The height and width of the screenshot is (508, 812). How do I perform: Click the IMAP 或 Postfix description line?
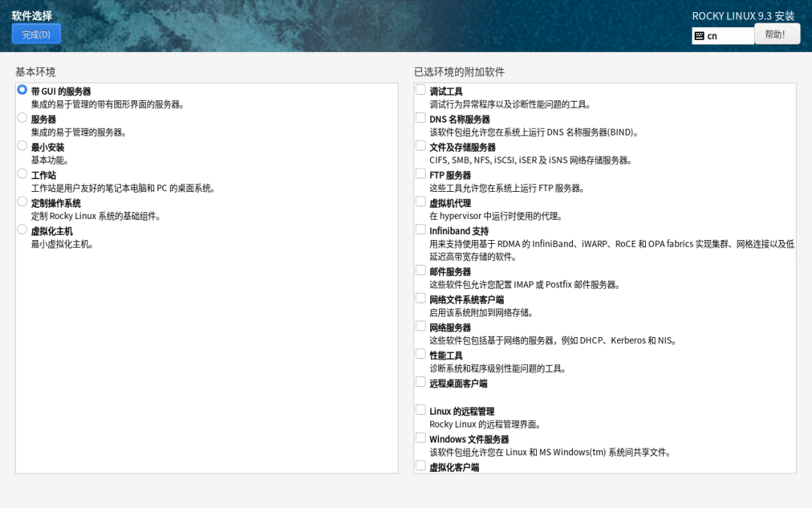click(525, 284)
